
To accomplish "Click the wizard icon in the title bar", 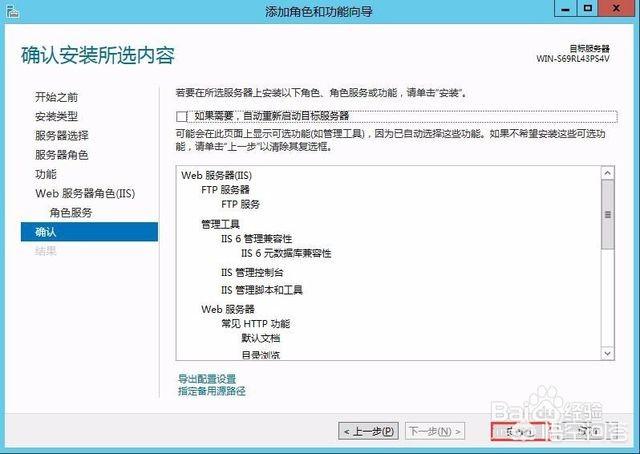I will (12, 11).
